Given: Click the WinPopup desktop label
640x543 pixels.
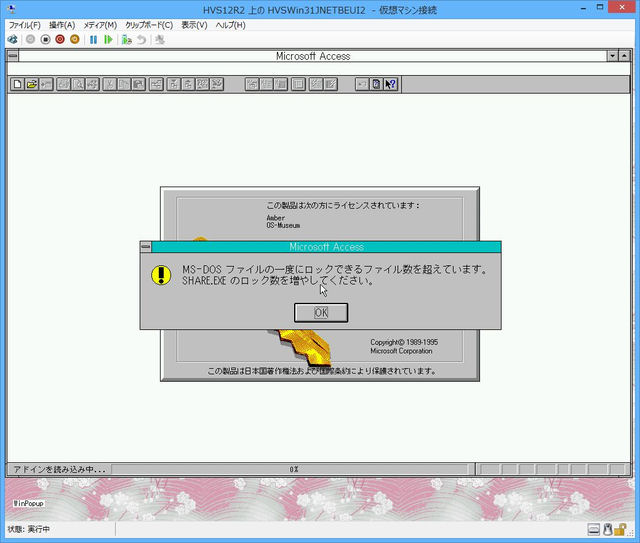Looking at the screenshot, I should click(28, 503).
